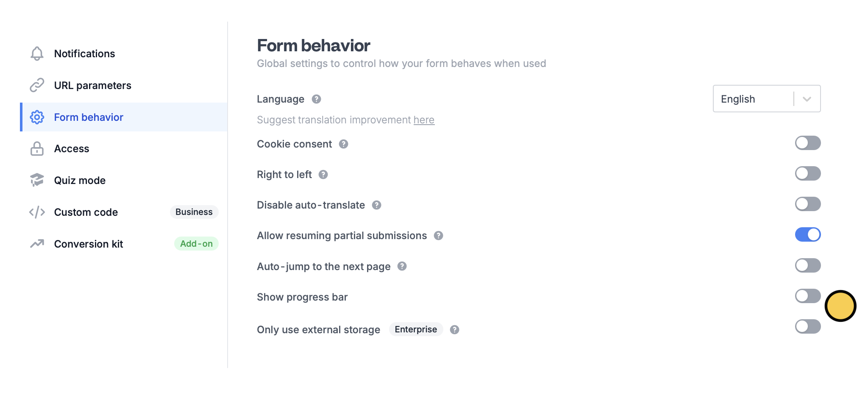
Task: Click the Form behavior gear icon
Action: [x=36, y=117]
